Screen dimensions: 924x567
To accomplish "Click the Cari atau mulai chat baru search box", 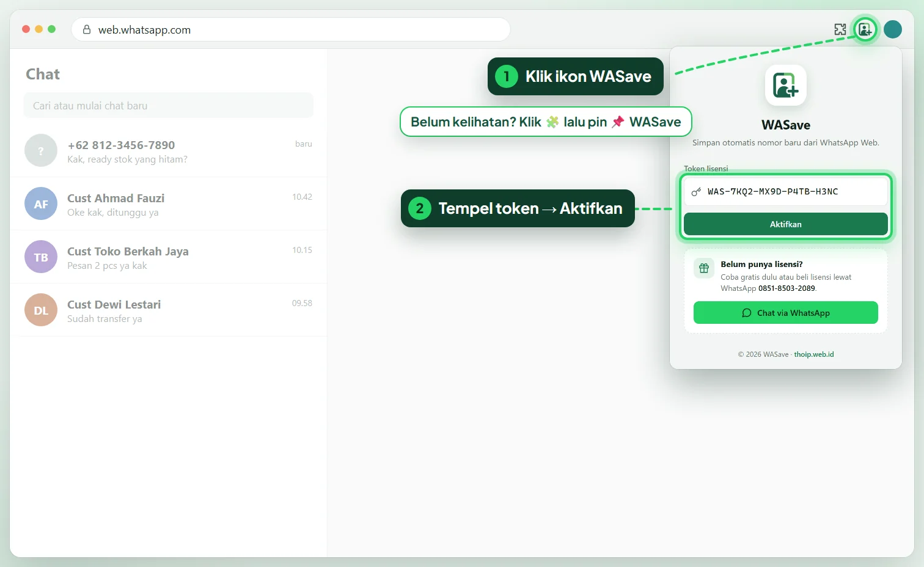I will [169, 106].
